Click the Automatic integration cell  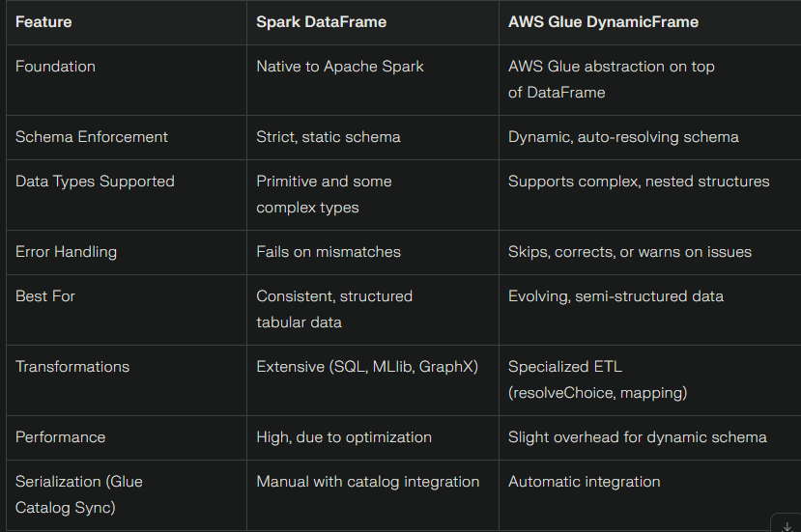585,482
